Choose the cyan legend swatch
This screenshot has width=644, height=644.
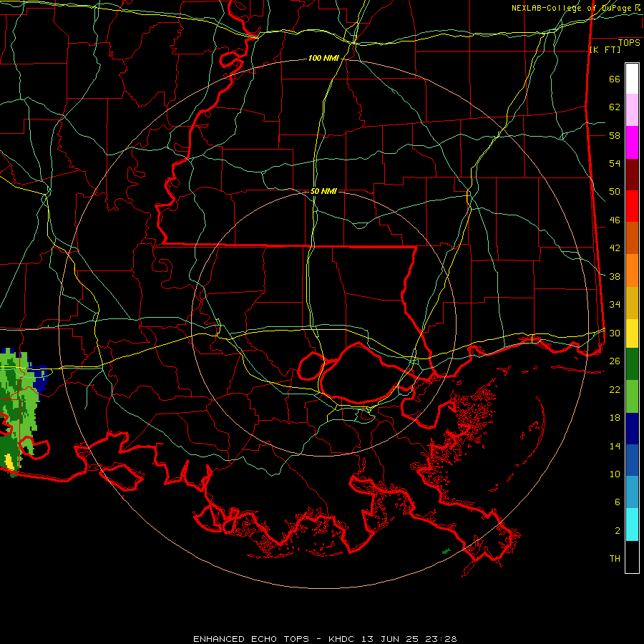click(x=632, y=525)
